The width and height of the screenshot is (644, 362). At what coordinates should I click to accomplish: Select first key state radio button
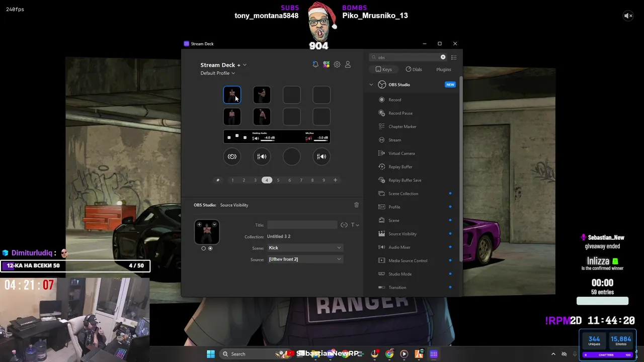point(203,248)
